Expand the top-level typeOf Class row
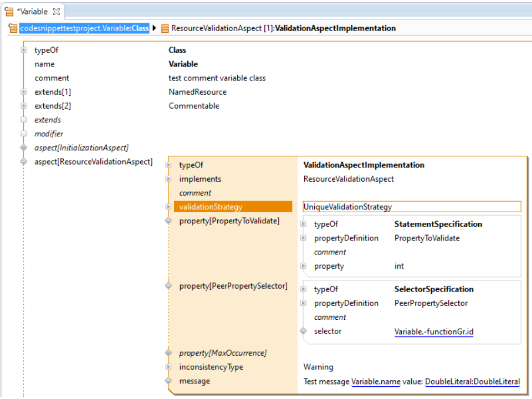 23,50
